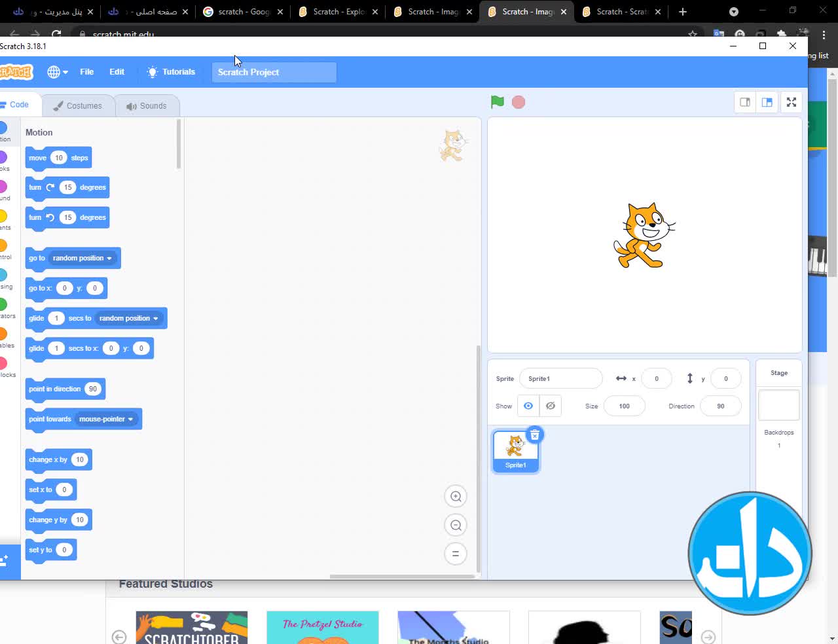838x644 pixels.
Task: Zoom out of the code workspace
Action: point(456,525)
